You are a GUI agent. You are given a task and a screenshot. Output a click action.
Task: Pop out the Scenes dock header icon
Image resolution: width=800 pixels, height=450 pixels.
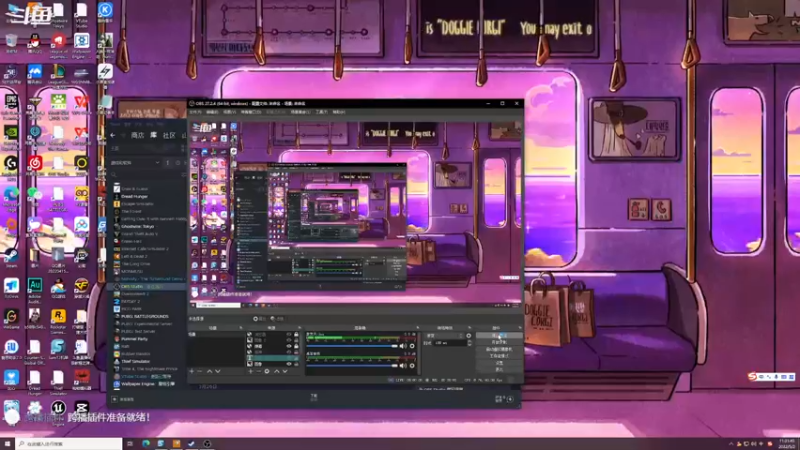(241, 328)
